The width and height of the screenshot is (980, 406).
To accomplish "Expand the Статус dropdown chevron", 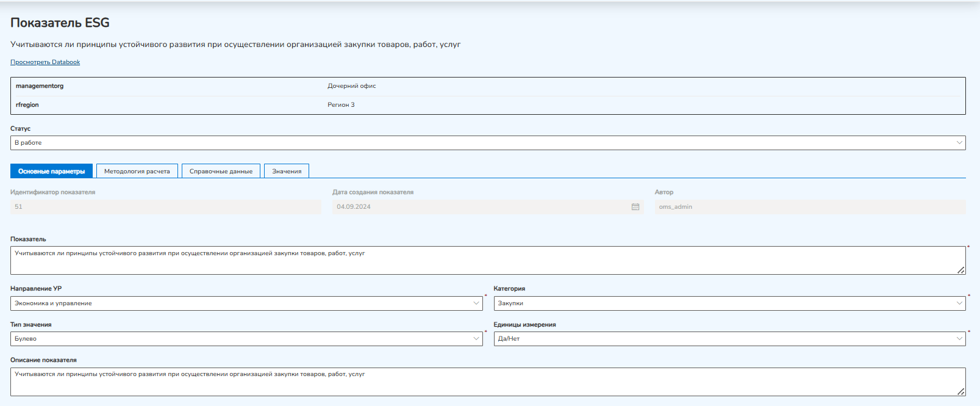I will coord(959,143).
